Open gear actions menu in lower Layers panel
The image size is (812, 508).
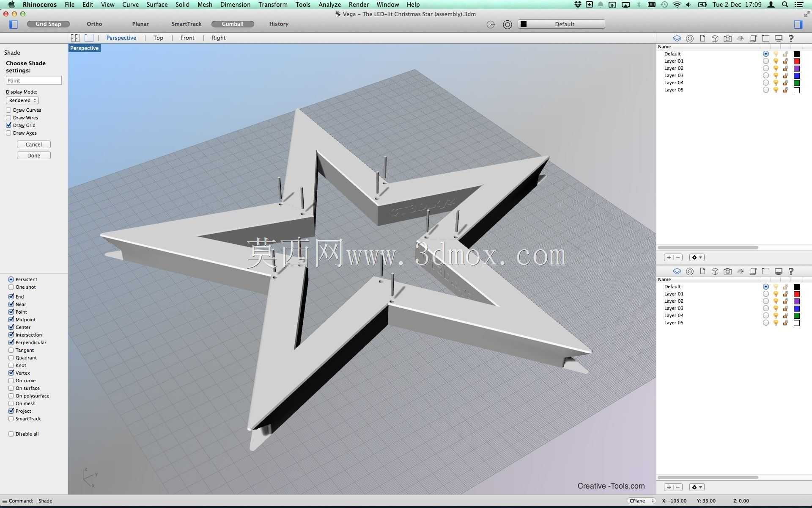697,487
